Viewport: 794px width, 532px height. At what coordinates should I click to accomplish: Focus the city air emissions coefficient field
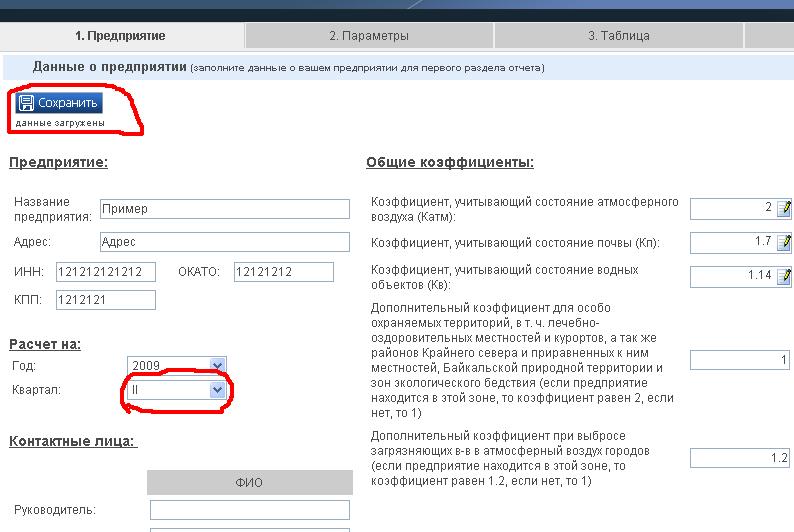pos(739,458)
